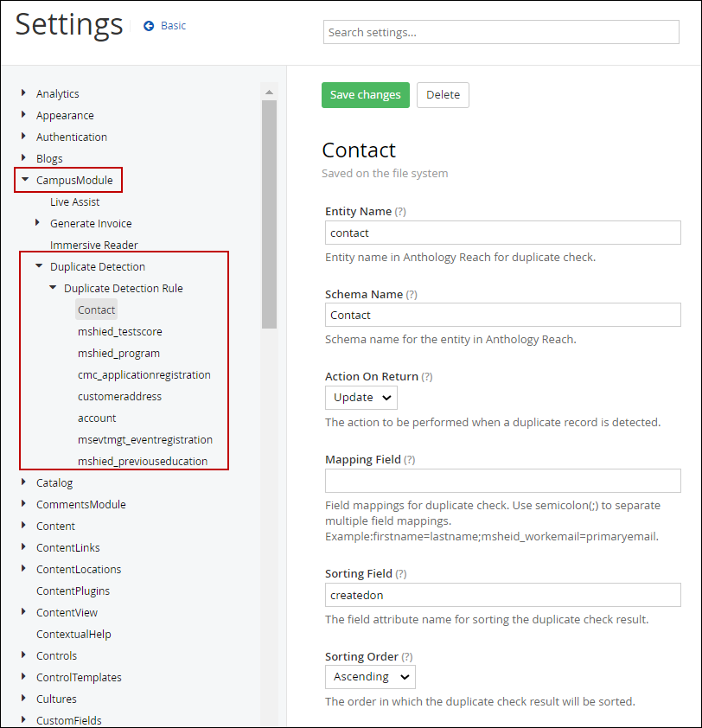Expand the Generate Invoice node
Screen dimensions: 702x728
pos(38,223)
